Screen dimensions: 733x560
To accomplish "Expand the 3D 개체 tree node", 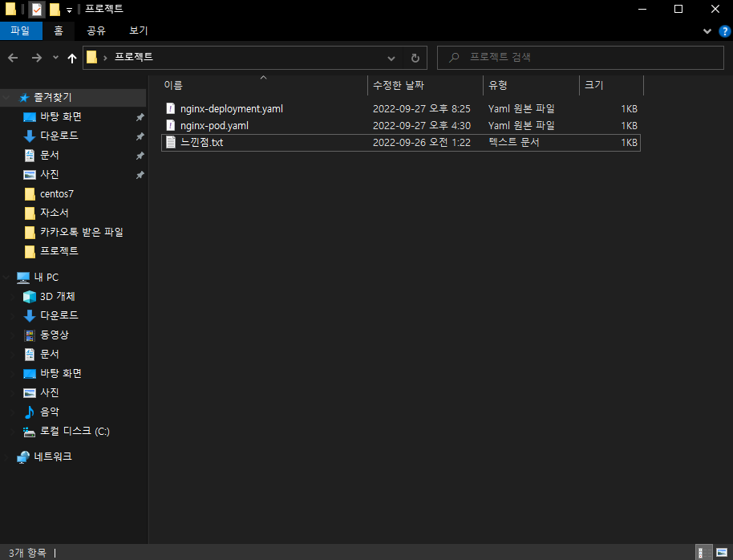I will (14, 296).
